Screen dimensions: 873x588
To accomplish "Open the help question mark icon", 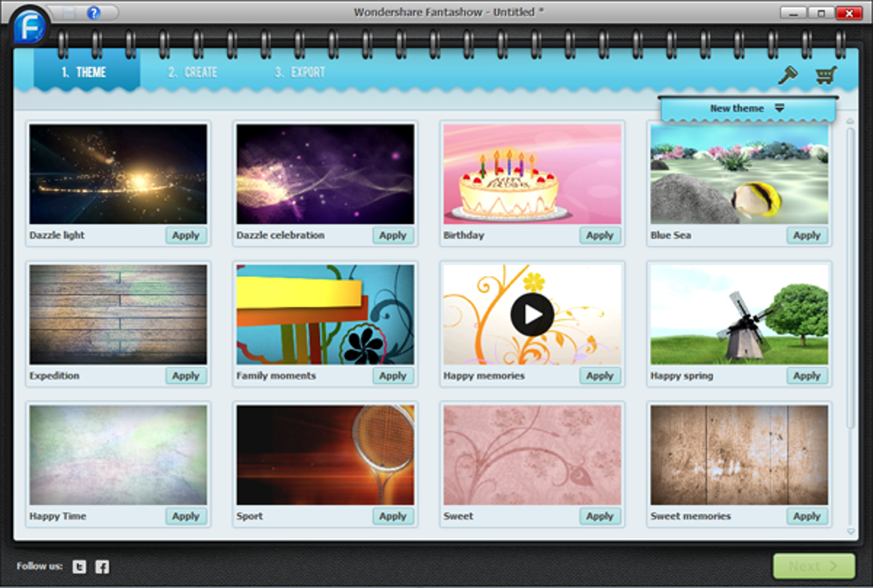I will [93, 13].
